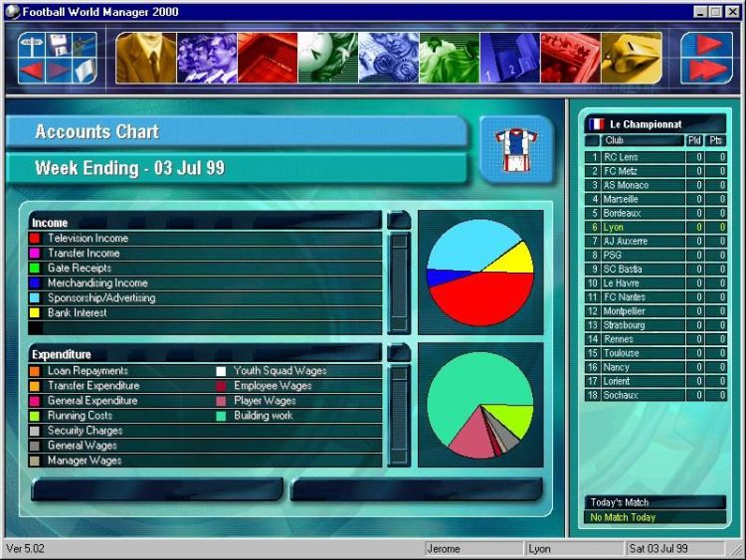746x560 pixels.
Task: Open the coins and money finance icon
Action: (x=389, y=58)
